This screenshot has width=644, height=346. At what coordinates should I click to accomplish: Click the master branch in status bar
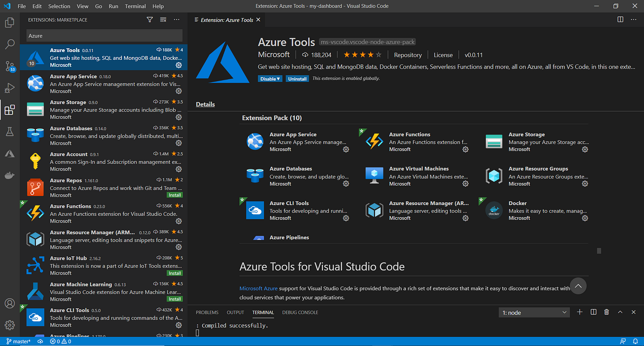(17, 341)
